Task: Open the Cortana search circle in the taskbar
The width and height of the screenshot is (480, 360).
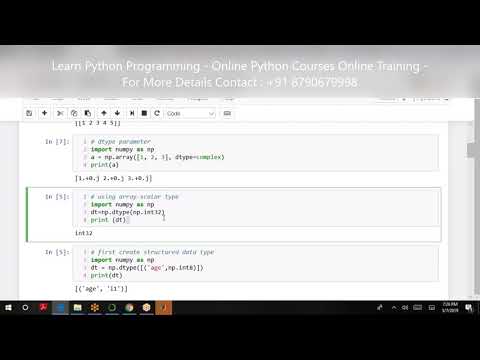Action: coord(25,308)
